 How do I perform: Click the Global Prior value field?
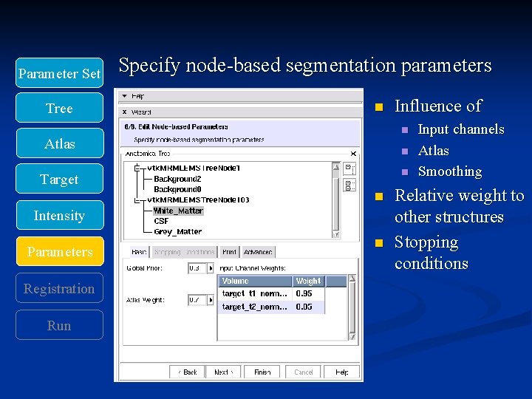pos(197,268)
